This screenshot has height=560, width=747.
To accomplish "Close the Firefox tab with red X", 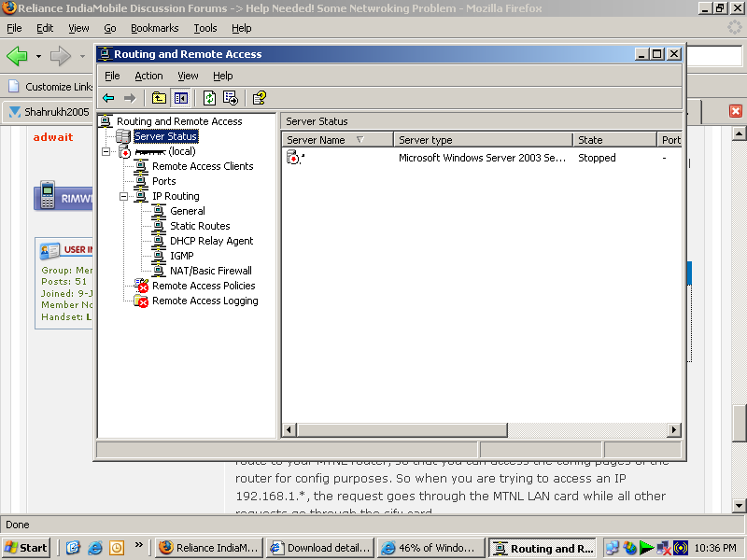I will coord(736,111).
